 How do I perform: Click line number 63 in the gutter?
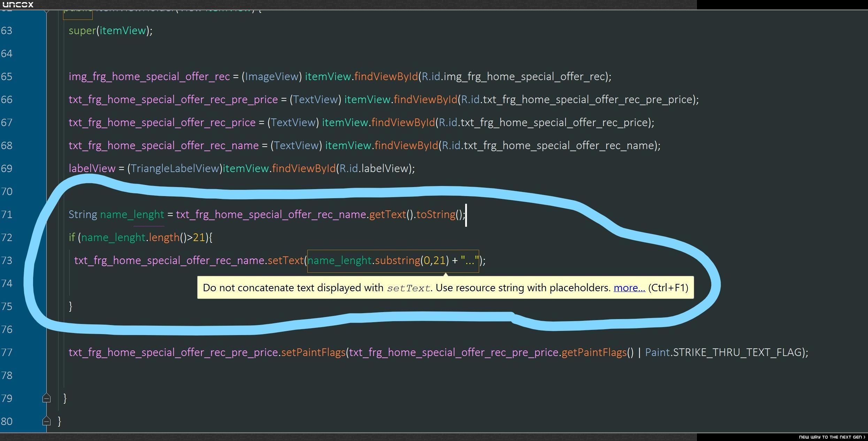(x=7, y=31)
